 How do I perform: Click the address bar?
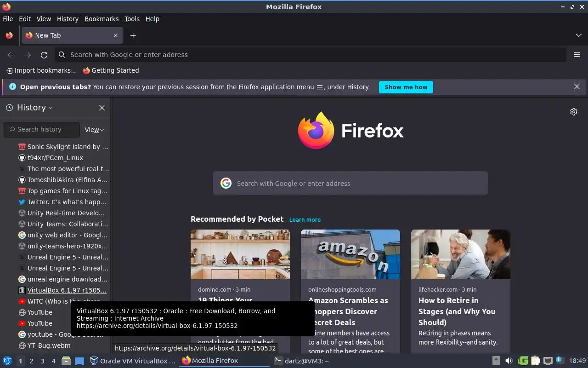coord(311,55)
